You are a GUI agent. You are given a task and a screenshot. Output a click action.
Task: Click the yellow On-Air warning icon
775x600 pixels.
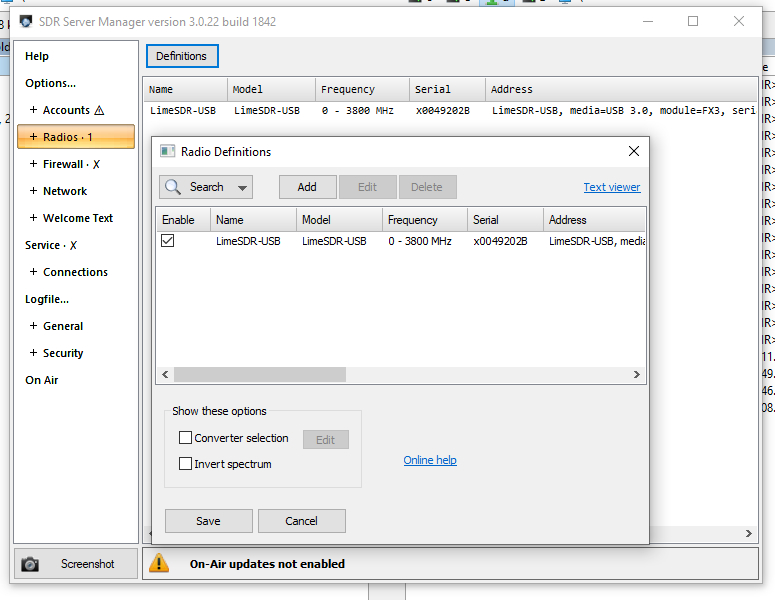pos(159,564)
